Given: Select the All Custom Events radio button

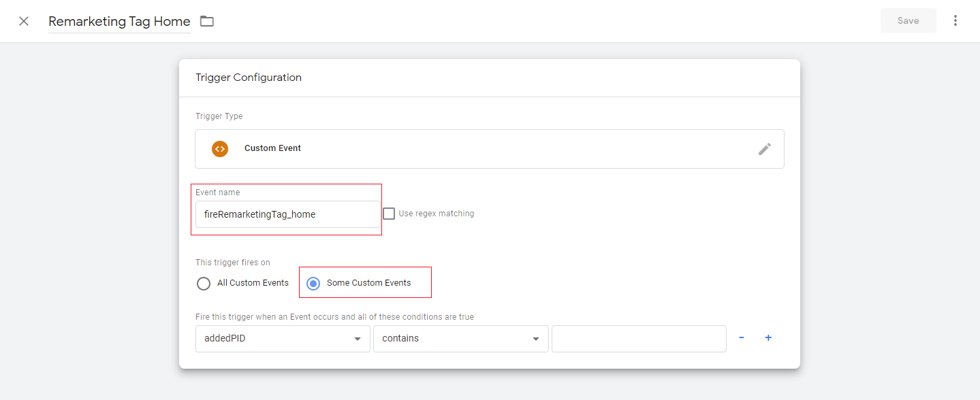Looking at the screenshot, I should pos(204,283).
